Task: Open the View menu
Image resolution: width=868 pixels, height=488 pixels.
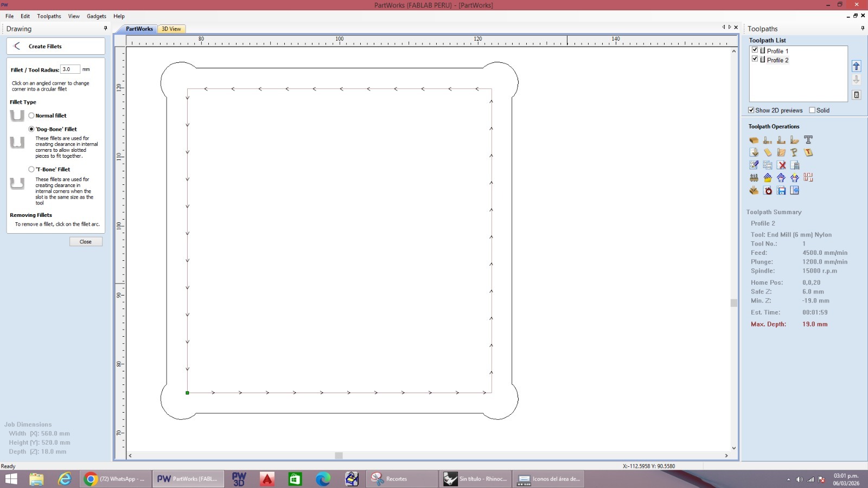Action: click(74, 16)
